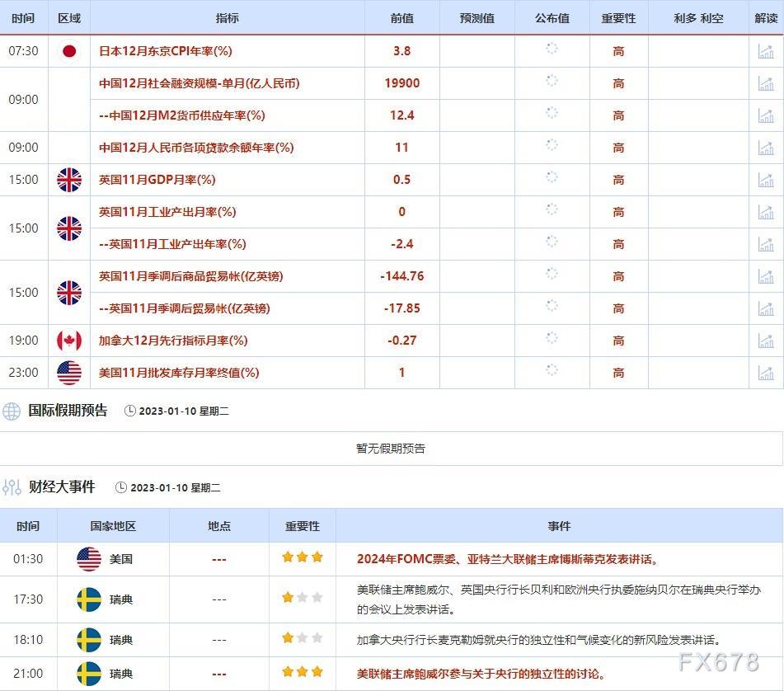The width and height of the screenshot is (784, 691).
Task: Open chart icon for 英国11月GDP月率
Action: (x=766, y=180)
